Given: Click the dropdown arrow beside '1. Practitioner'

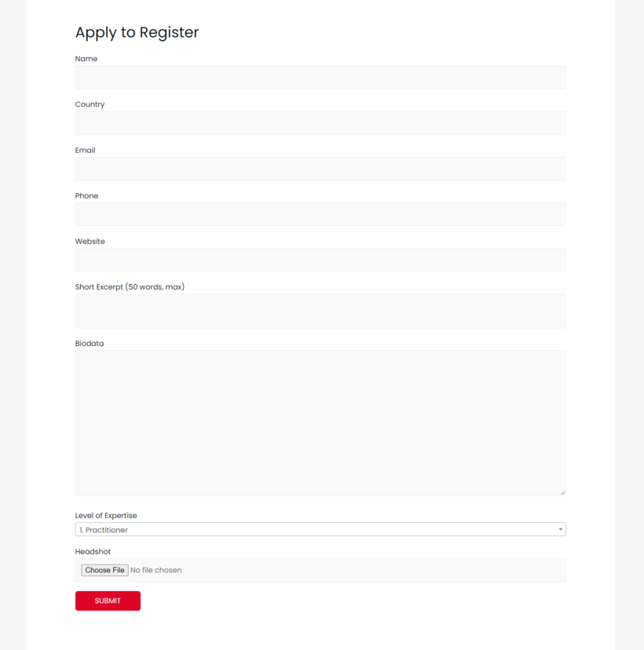Looking at the screenshot, I should (x=559, y=529).
